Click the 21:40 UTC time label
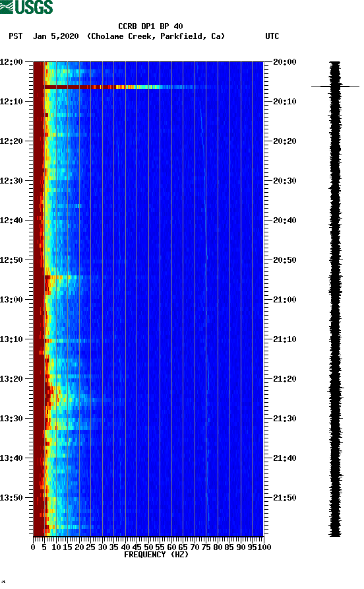364x589 pixels. click(x=285, y=458)
